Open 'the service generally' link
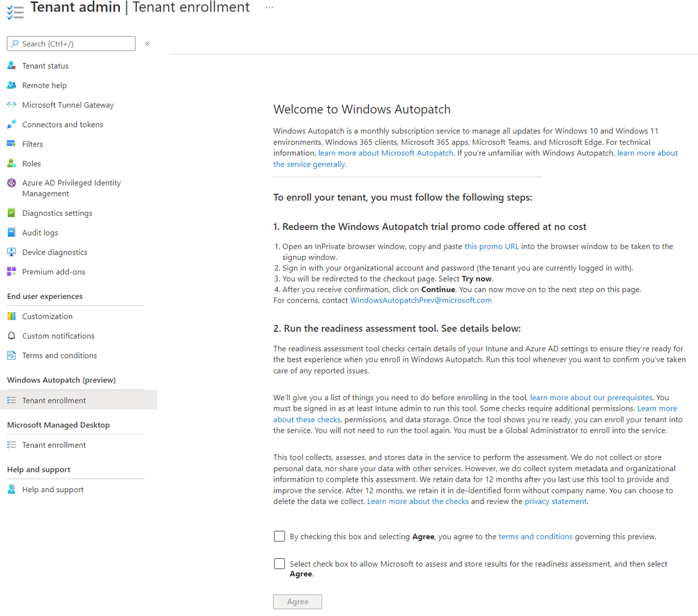 coord(309,164)
